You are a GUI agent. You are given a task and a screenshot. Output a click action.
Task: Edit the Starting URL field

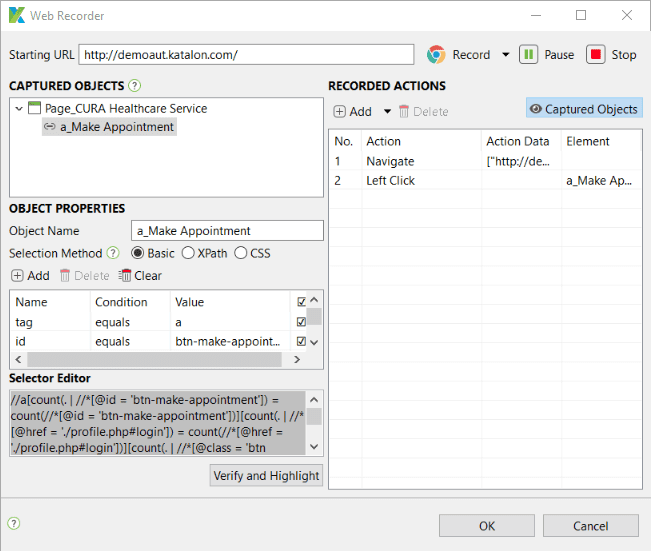[x=246, y=54]
